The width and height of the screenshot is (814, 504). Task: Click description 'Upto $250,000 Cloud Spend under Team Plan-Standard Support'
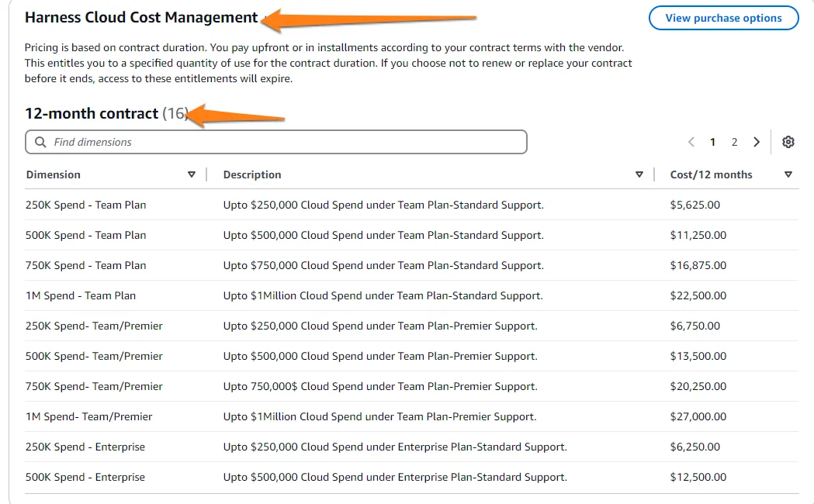(383, 205)
